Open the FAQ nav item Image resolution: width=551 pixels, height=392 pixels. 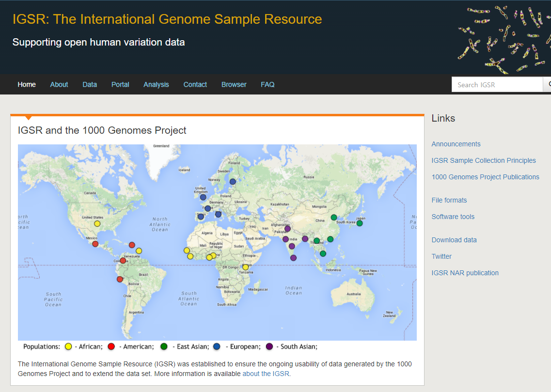pyautogui.click(x=268, y=85)
